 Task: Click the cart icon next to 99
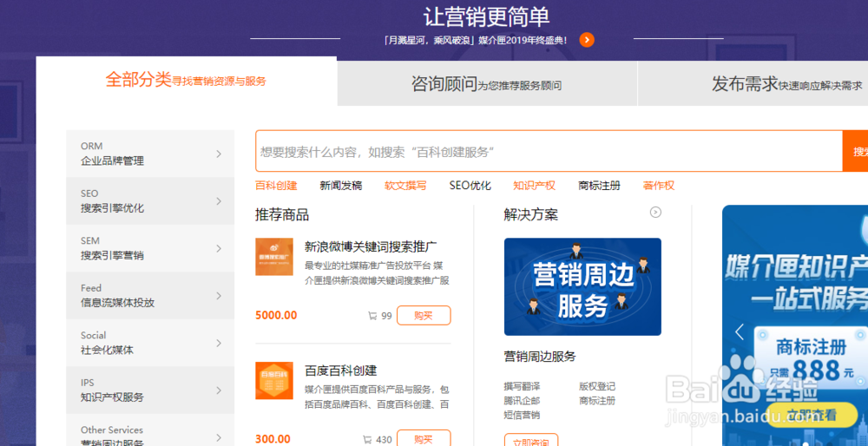click(372, 316)
